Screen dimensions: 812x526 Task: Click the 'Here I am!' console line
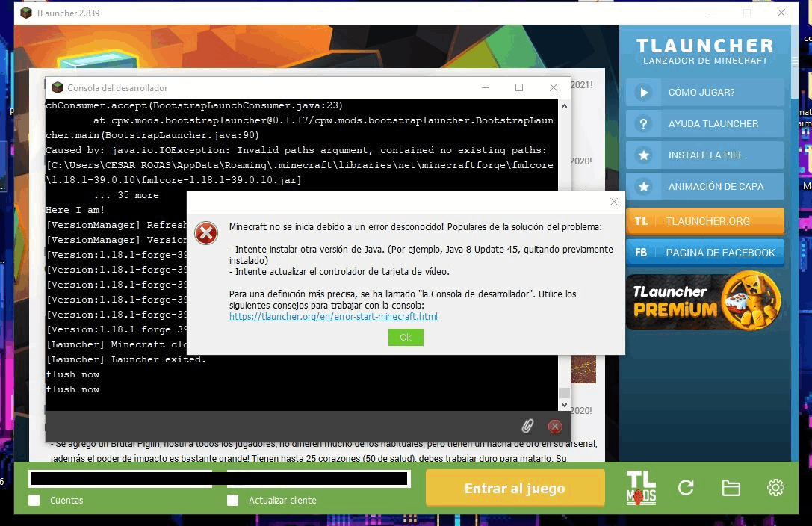point(75,210)
